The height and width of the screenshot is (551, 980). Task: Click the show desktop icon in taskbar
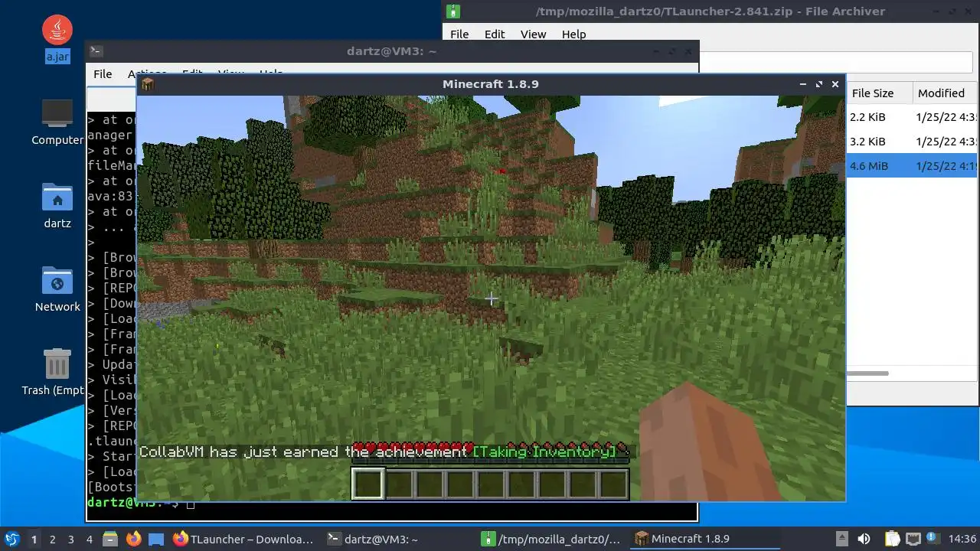click(x=155, y=539)
